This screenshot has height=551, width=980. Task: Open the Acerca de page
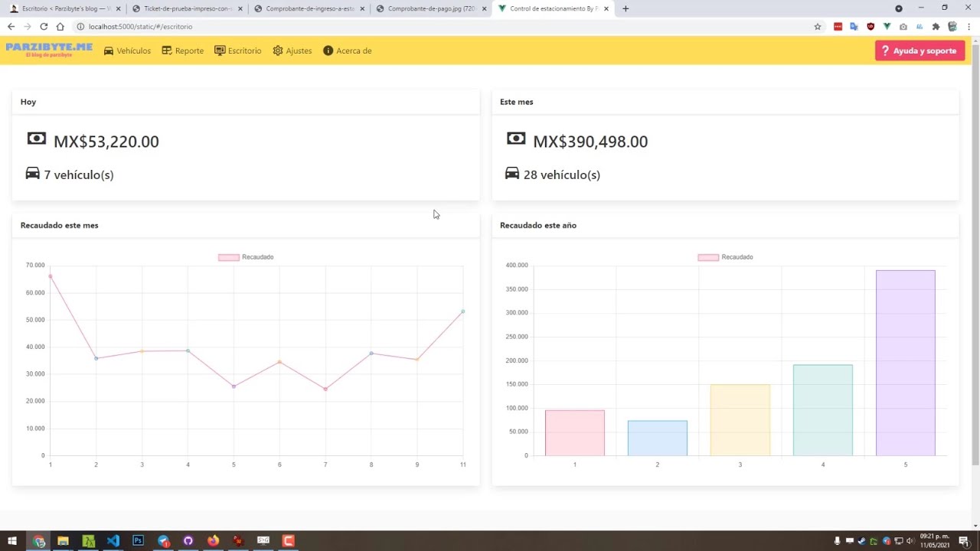347,51
